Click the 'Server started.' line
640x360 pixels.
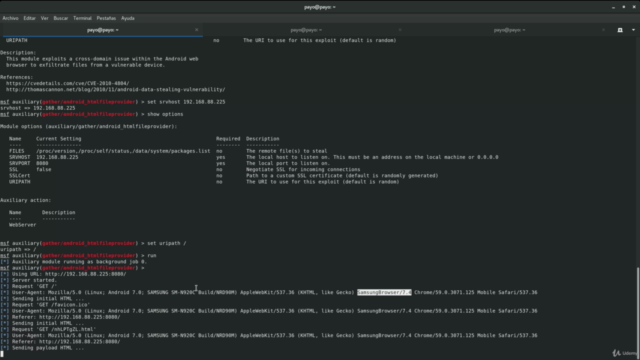[34, 280]
